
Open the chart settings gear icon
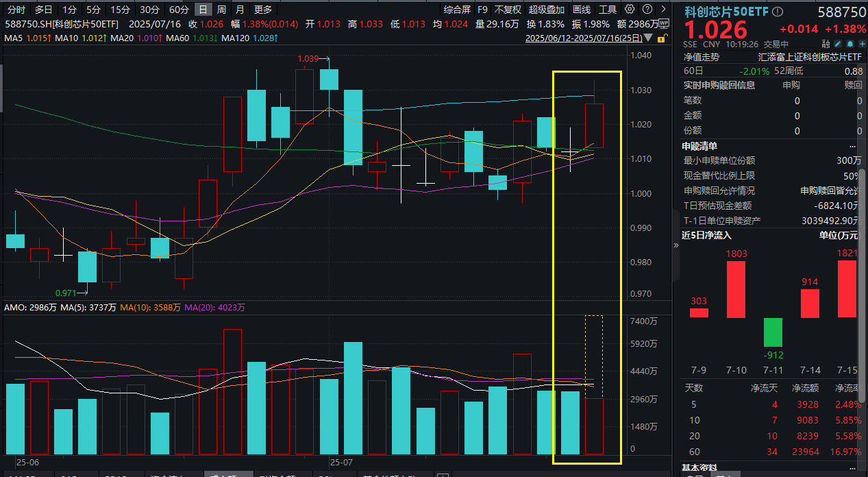pyautogui.click(x=629, y=9)
